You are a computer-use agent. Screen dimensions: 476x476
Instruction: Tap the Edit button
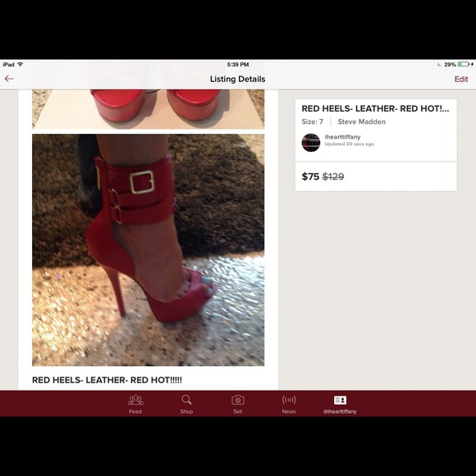pos(461,79)
